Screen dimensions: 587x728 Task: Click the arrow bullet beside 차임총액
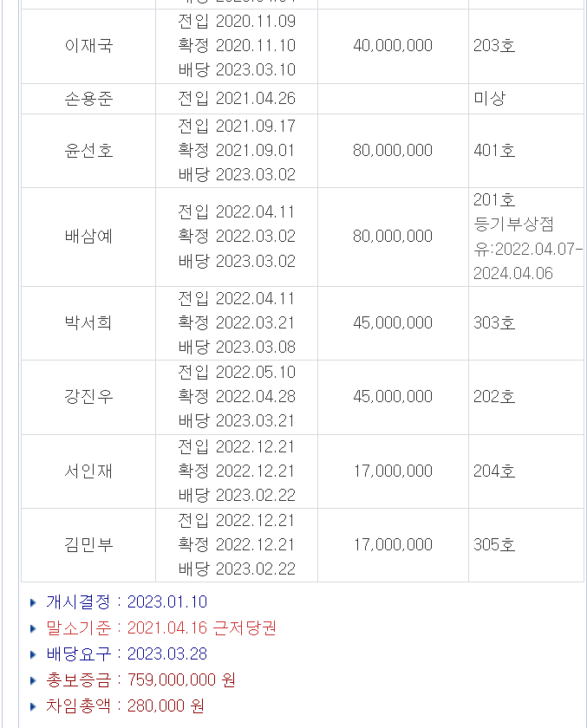(33, 706)
